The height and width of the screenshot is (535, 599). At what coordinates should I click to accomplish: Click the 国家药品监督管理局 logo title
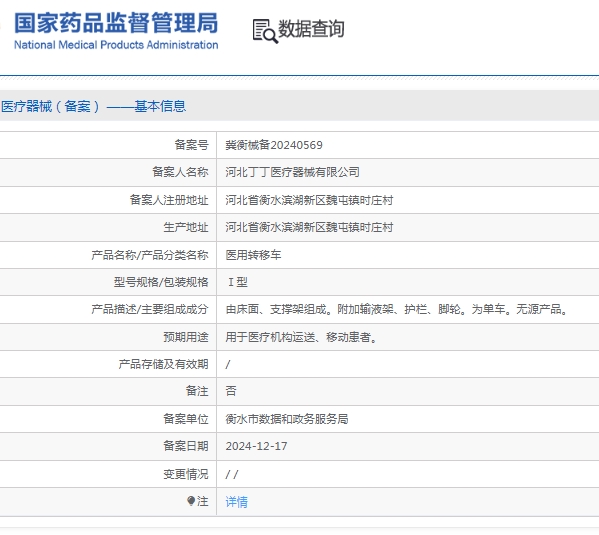point(116,23)
